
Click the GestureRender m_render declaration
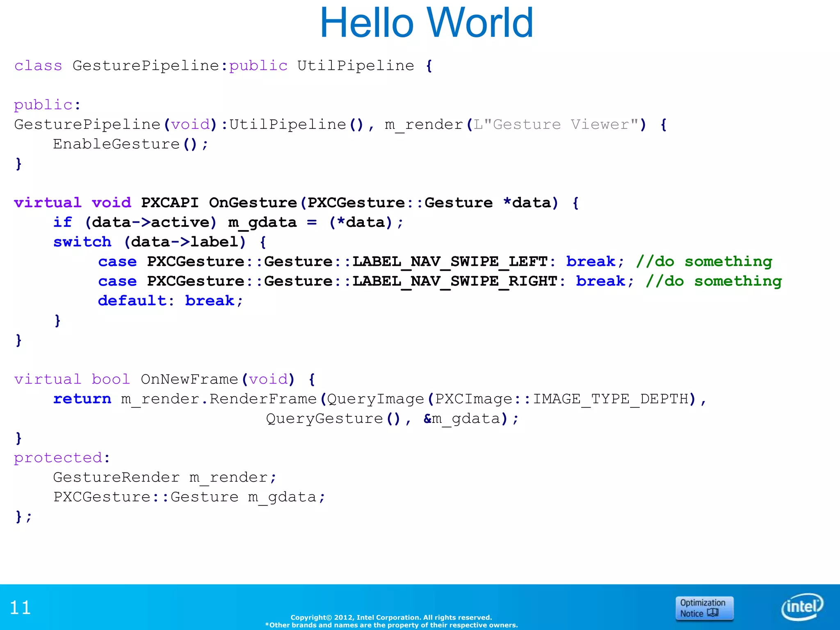pos(165,477)
